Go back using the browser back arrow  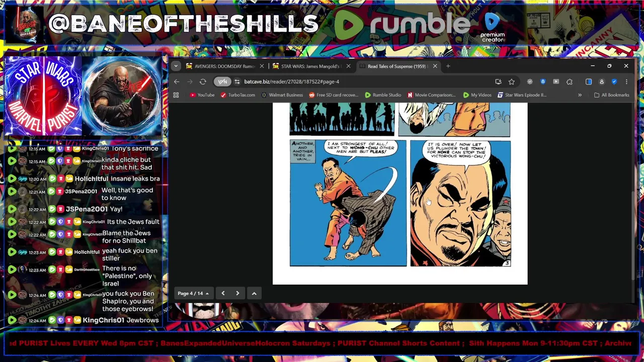[177, 81]
